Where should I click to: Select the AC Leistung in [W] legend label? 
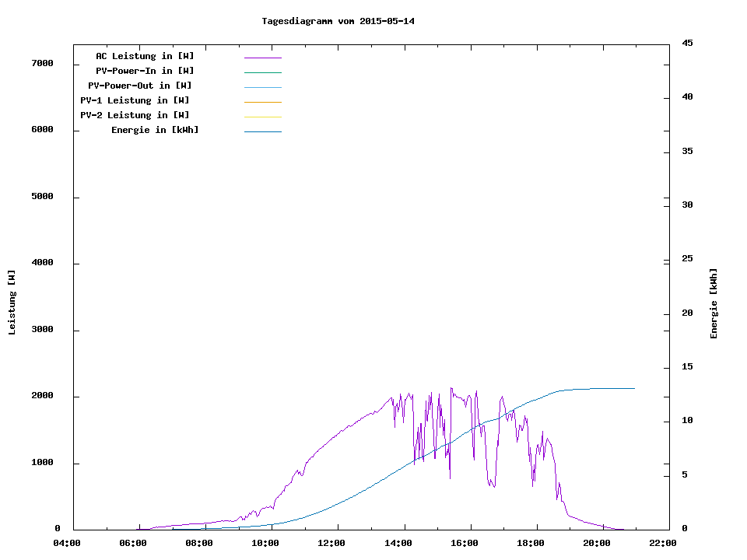point(145,56)
